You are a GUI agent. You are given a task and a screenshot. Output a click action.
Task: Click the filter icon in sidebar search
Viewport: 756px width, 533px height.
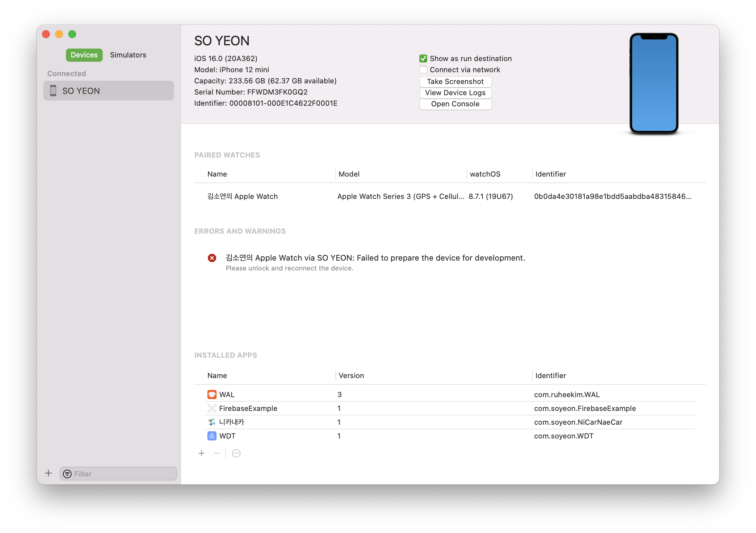pos(67,474)
